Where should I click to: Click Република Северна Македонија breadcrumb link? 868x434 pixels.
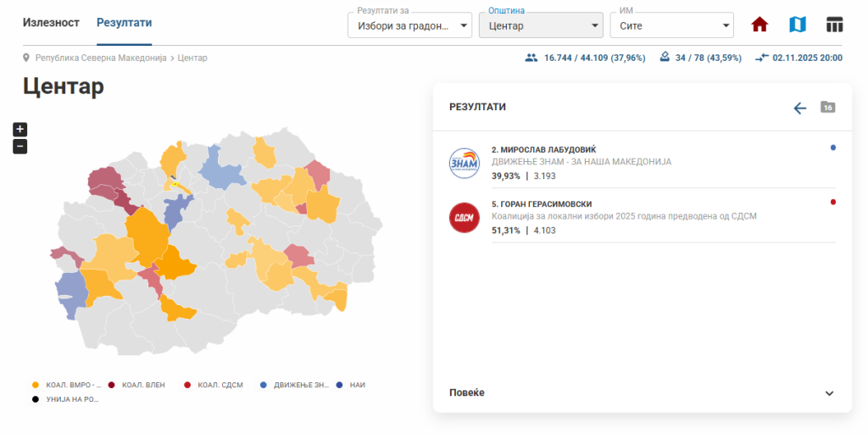101,58
